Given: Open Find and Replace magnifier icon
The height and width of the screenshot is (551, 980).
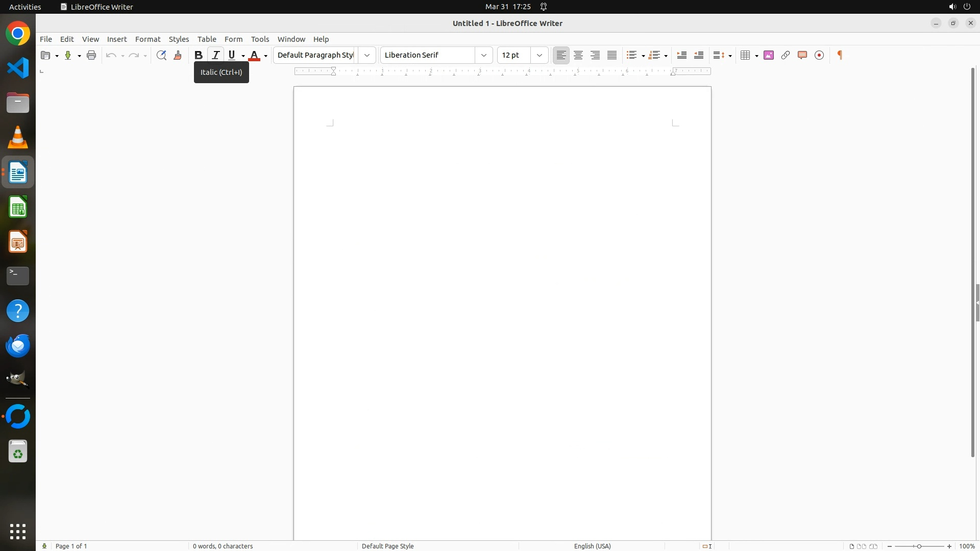Looking at the screenshot, I should point(161,55).
